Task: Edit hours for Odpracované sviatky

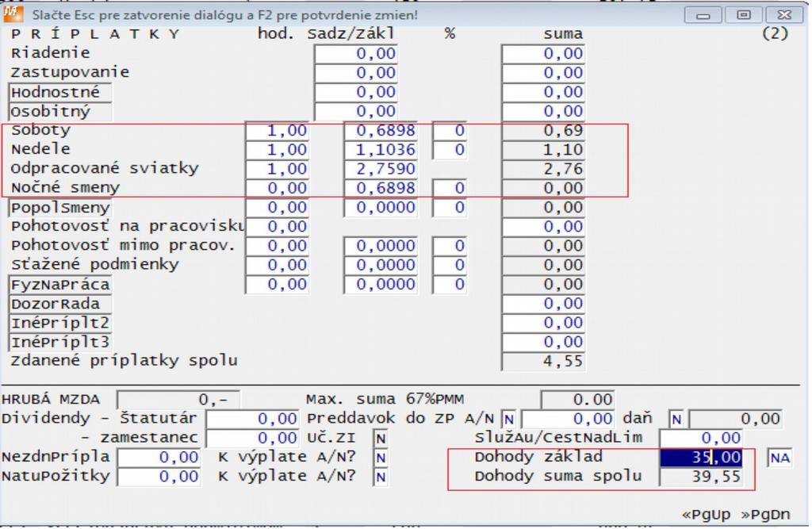Action: tap(277, 169)
